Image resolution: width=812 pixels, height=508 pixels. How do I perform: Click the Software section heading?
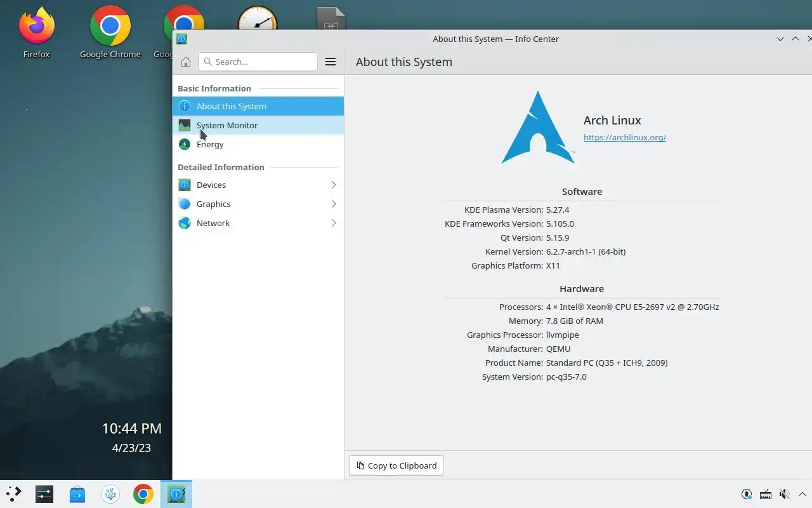click(582, 191)
